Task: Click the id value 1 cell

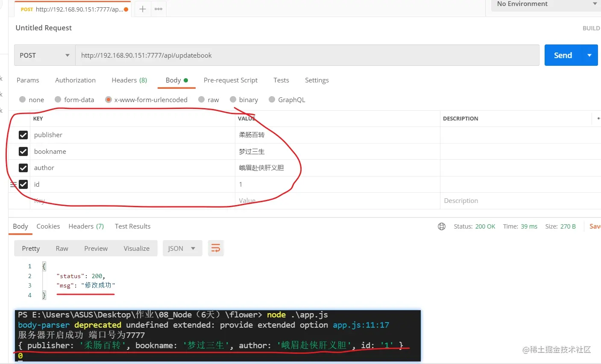Action: click(337, 185)
